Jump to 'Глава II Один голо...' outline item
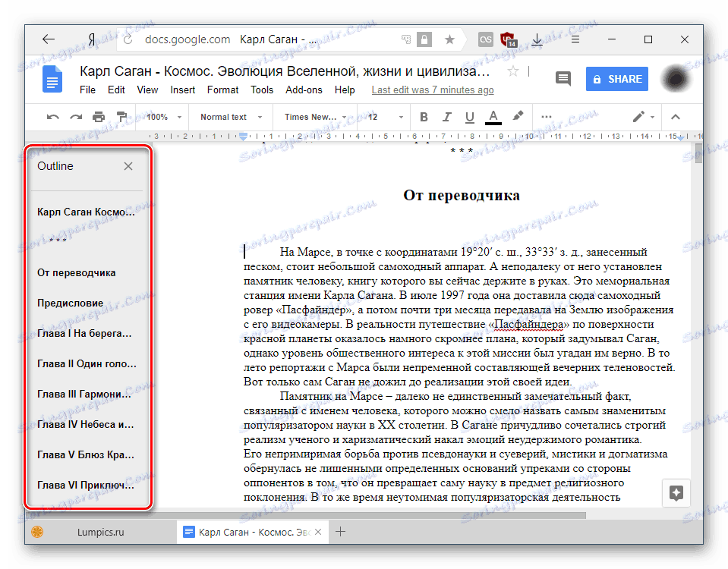 [x=87, y=364]
